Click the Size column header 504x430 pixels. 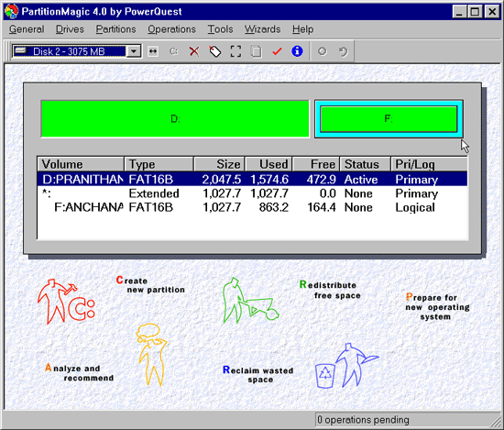coord(220,164)
